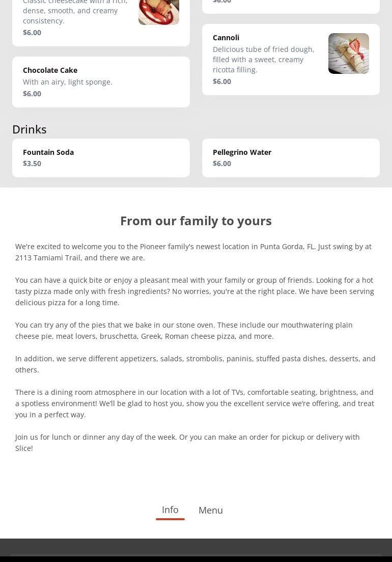Click the Fountain Soda $3.50 price
Image resolution: width=392 pixels, height=562 pixels.
[32, 164]
